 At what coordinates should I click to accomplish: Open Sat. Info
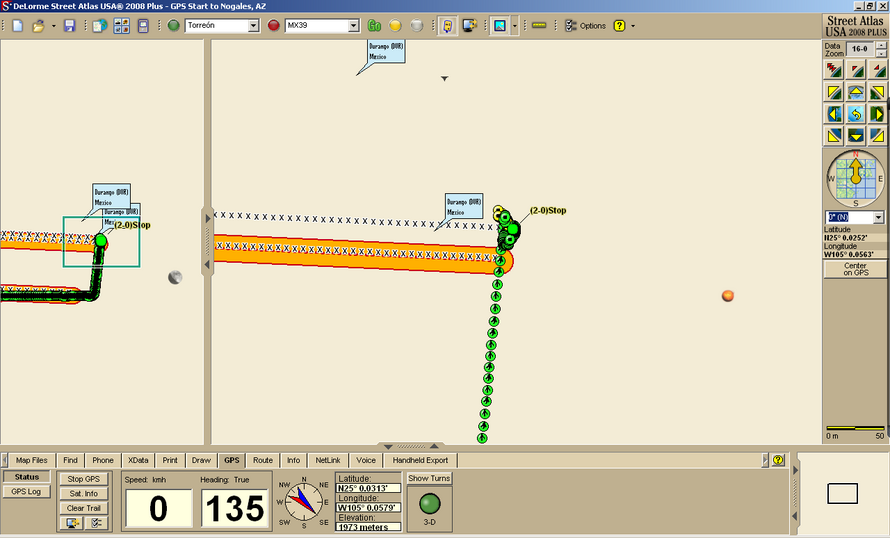tap(84, 494)
